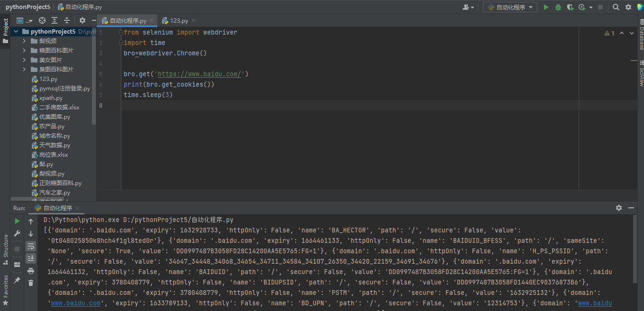Run with coverage using the shield icon
This screenshot has height=311, width=644.
pos(570,7)
